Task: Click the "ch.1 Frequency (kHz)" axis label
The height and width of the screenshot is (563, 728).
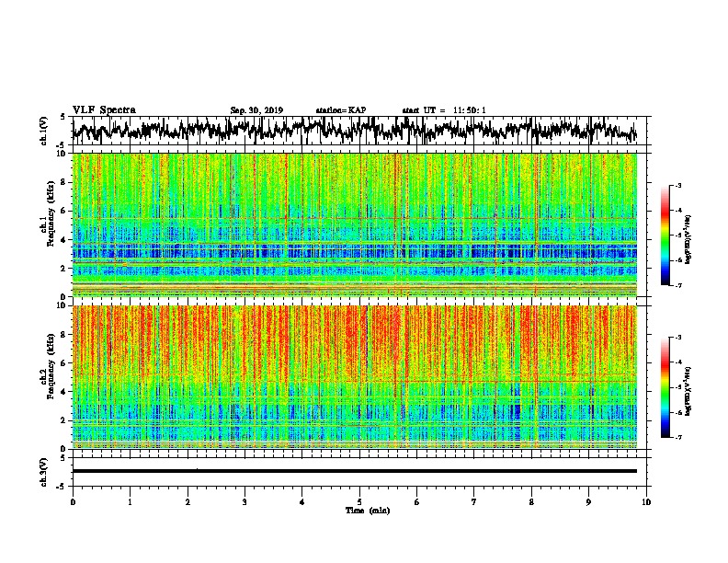Action: (x=48, y=213)
